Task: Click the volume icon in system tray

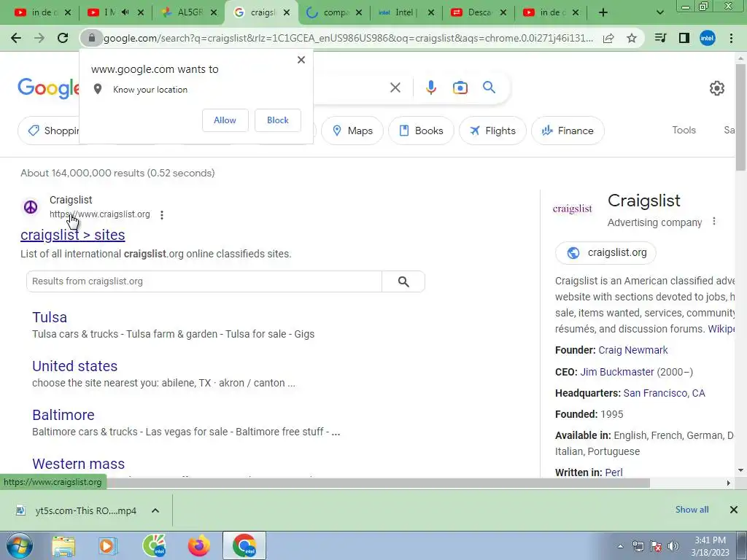Action: (673, 546)
